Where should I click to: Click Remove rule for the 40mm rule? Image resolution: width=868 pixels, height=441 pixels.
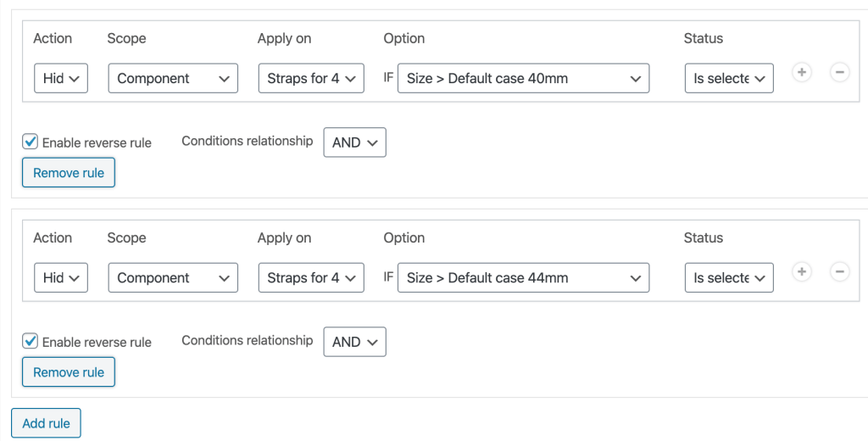pos(69,173)
